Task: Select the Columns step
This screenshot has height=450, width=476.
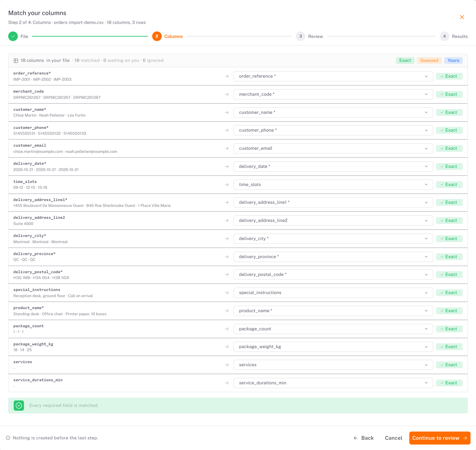Action: [x=167, y=36]
